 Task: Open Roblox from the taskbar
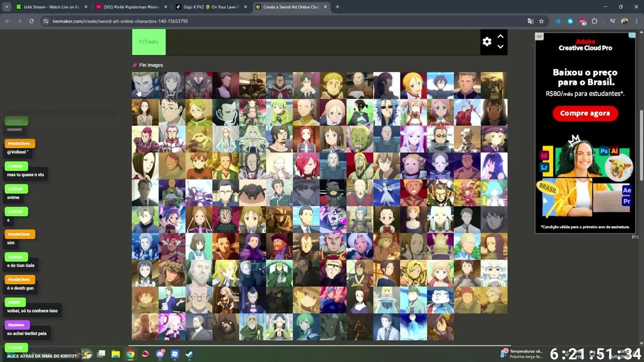(x=175, y=354)
